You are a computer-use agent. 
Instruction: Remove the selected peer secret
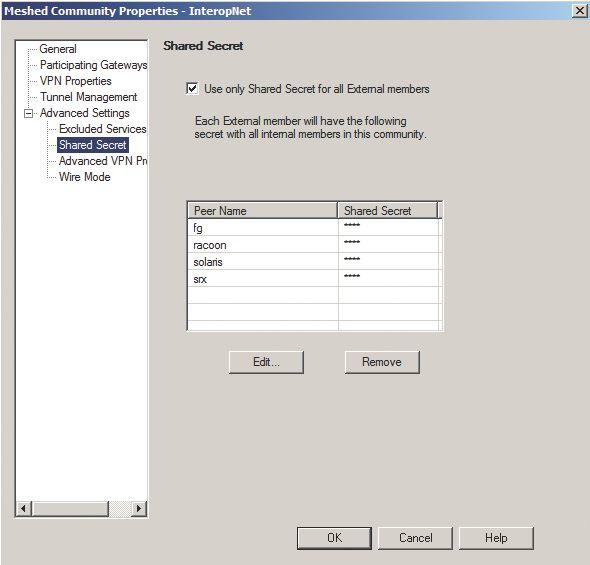(382, 362)
